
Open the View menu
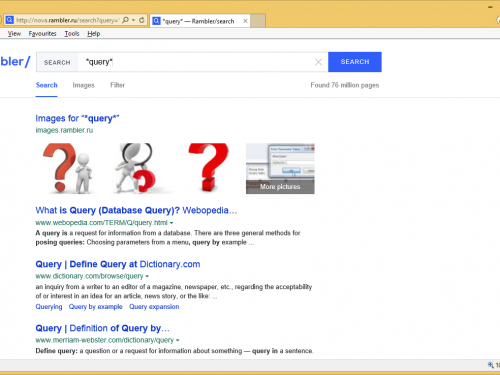(14, 34)
